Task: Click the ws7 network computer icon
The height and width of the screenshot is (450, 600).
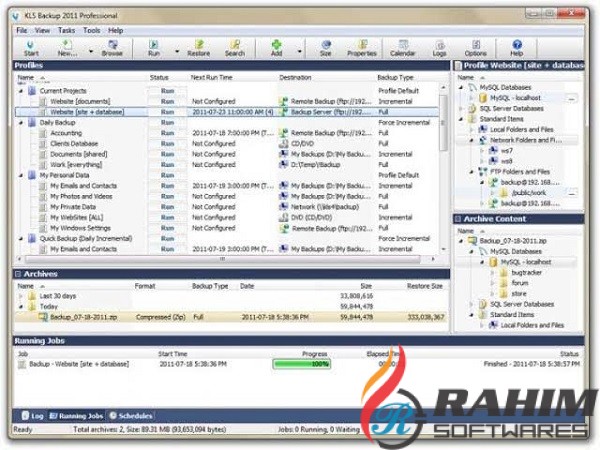Action: click(x=494, y=150)
